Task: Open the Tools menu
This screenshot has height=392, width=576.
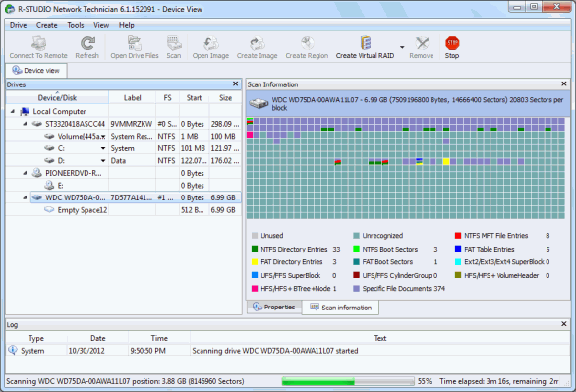Action: 76,25
